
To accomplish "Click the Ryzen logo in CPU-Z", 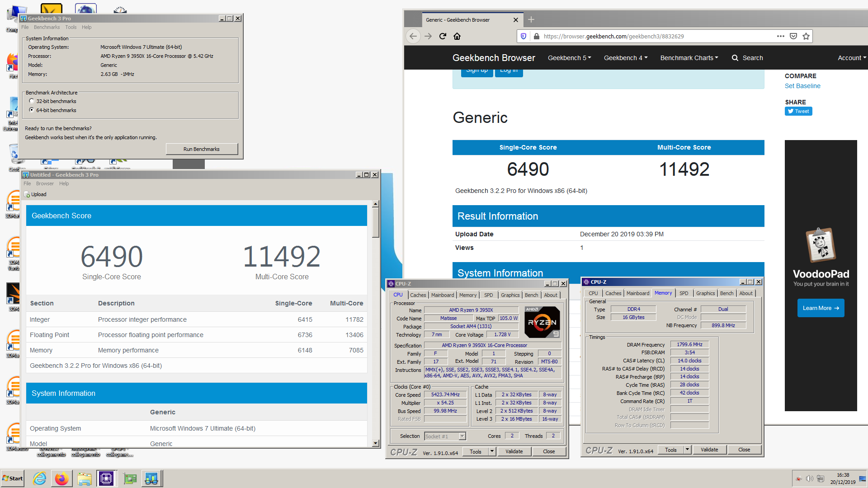I will 542,322.
